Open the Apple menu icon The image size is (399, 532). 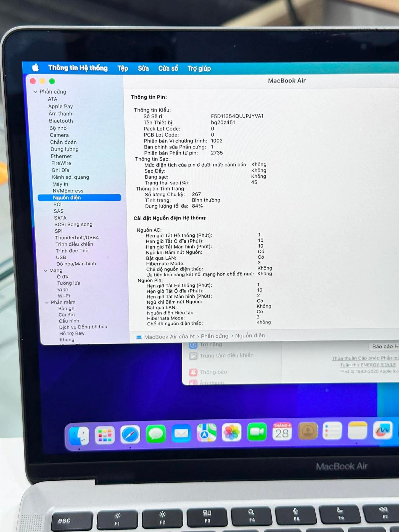pyautogui.click(x=35, y=67)
